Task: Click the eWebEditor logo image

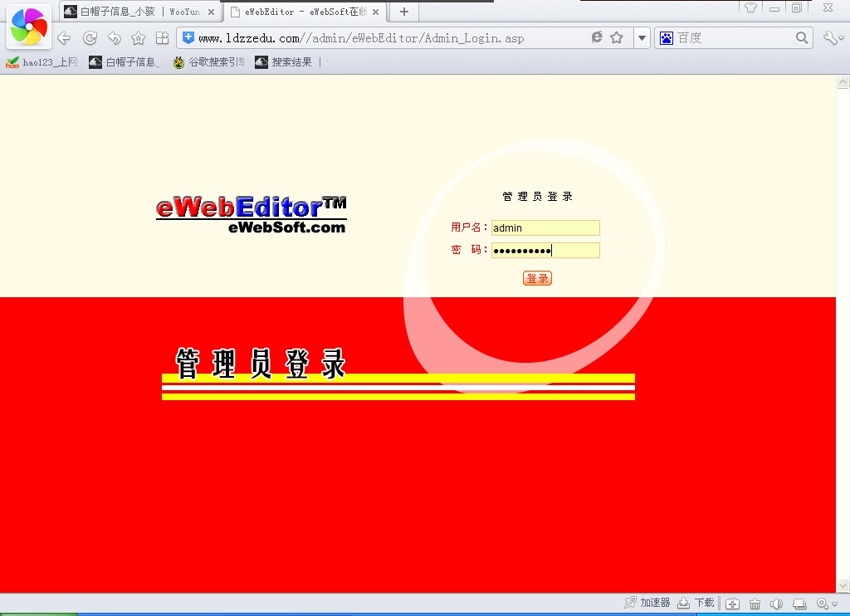Action: click(x=252, y=215)
